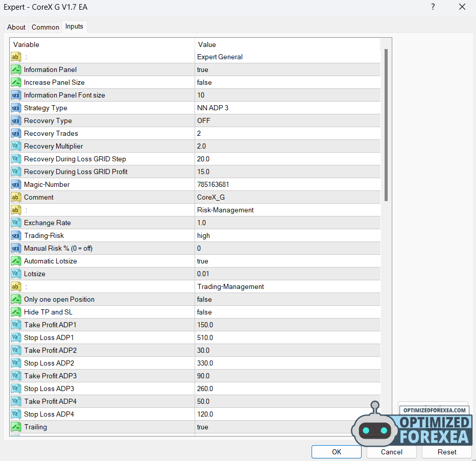Click the Exchange Rate double icon
Screen dimensions: 476x461
tap(16, 223)
